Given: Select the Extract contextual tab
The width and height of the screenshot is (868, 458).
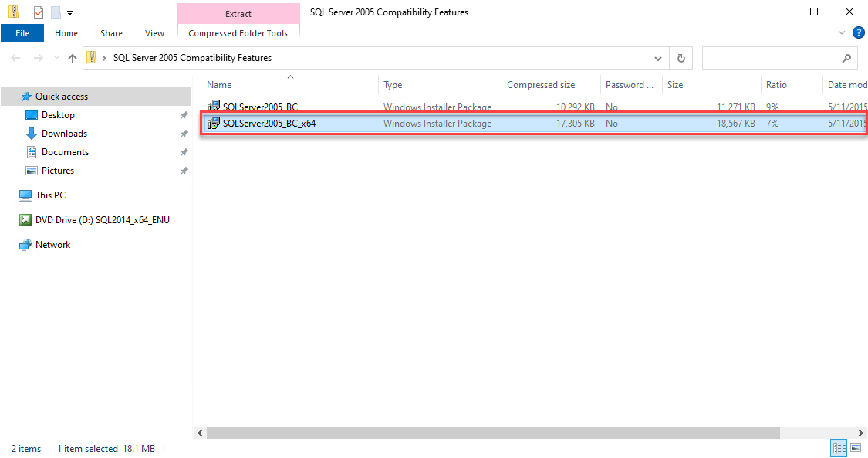Looking at the screenshot, I should 238,14.
